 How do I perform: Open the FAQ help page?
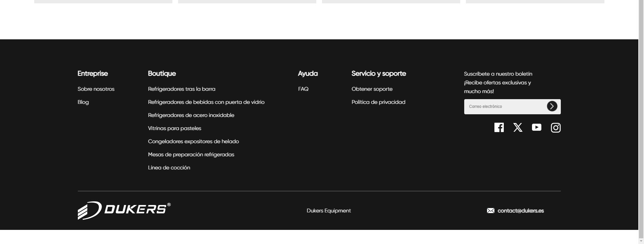pyautogui.click(x=303, y=89)
